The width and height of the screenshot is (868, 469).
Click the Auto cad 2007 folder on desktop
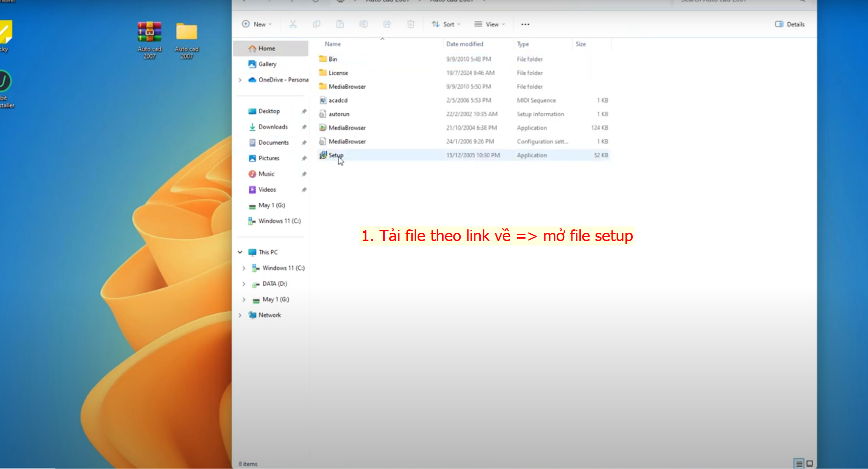[x=187, y=40]
